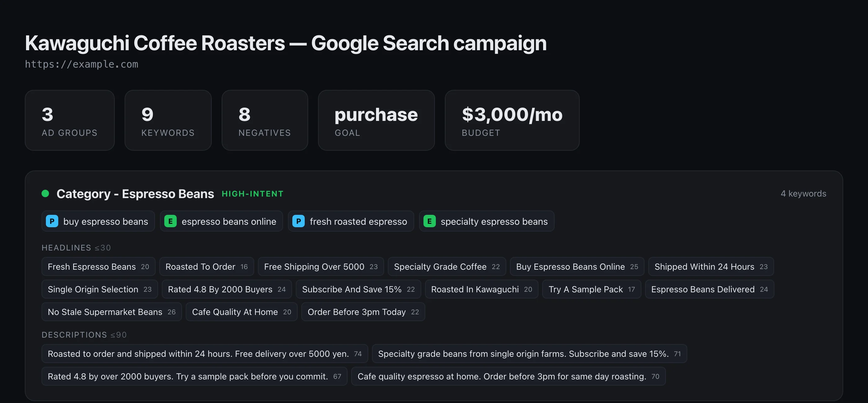This screenshot has width=868, height=403.
Task: Select the 'specialty espresso beans' keyword chip
Action: 487,221
